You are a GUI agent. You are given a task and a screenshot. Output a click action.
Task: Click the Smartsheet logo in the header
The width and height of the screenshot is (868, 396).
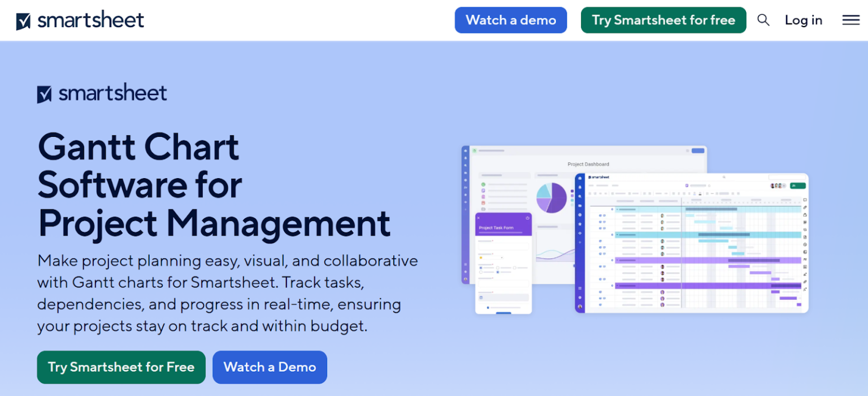(79, 20)
